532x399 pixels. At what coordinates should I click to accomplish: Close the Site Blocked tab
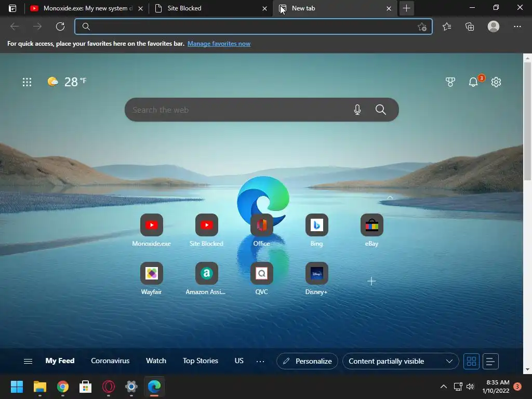click(x=264, y=8)
